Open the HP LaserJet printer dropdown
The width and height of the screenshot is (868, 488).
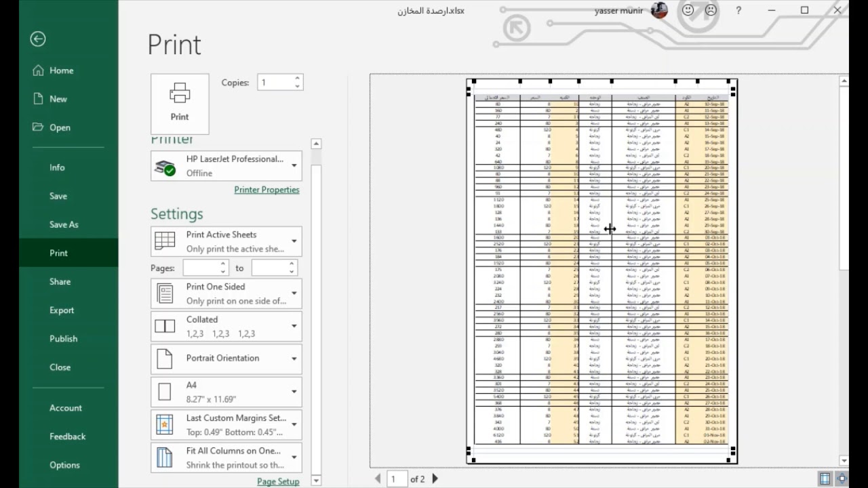pos(226,166)
